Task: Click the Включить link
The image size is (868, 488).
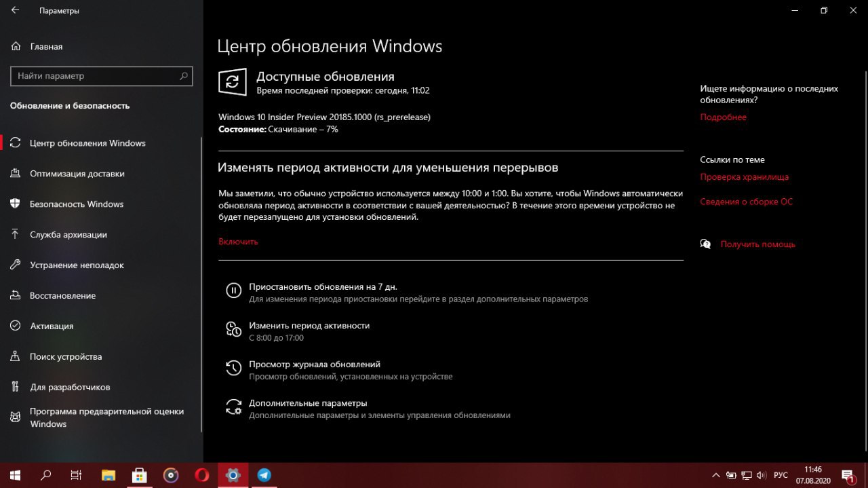Action: [238, 242]
